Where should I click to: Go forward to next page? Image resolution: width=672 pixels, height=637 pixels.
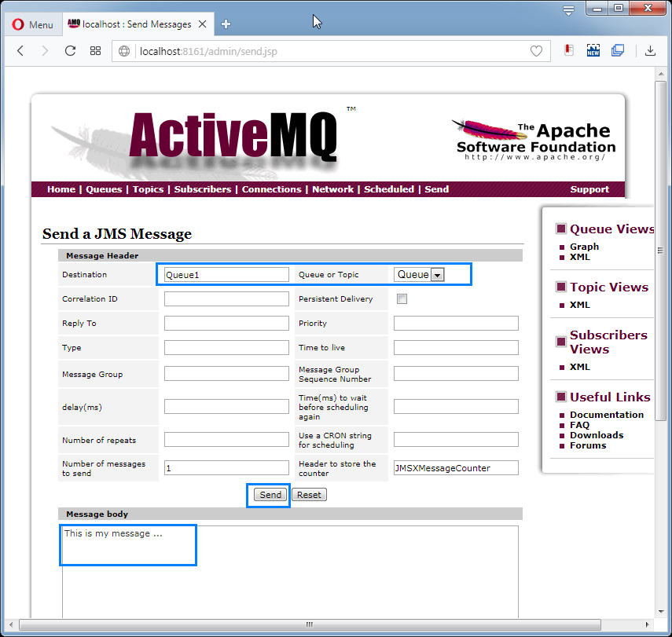45,51
